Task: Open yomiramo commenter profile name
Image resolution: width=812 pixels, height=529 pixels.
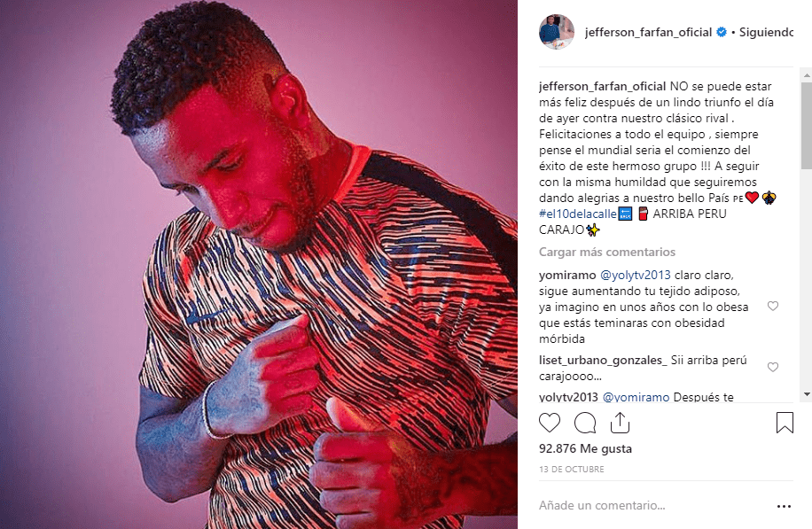Action: coord(567,275)
